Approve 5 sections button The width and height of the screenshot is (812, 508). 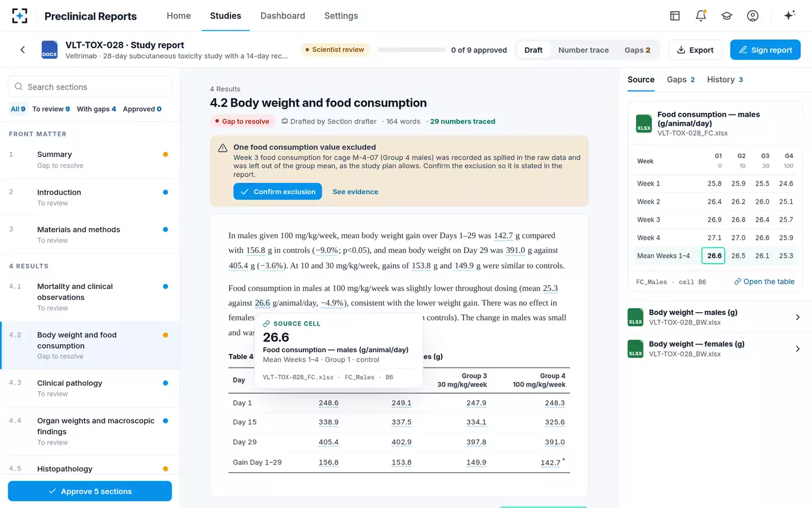(x=90, y=491)
